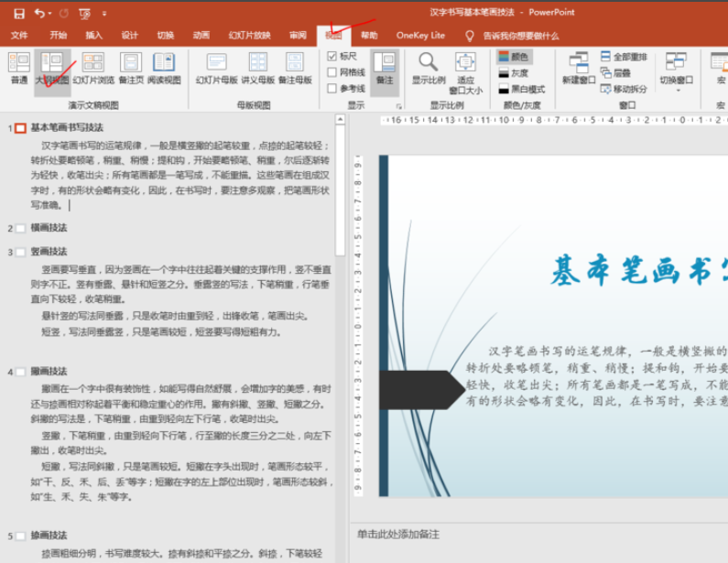Open the Show group dialog launcher
The width and height of the screenshot is (728, 563).
point(398,106)
